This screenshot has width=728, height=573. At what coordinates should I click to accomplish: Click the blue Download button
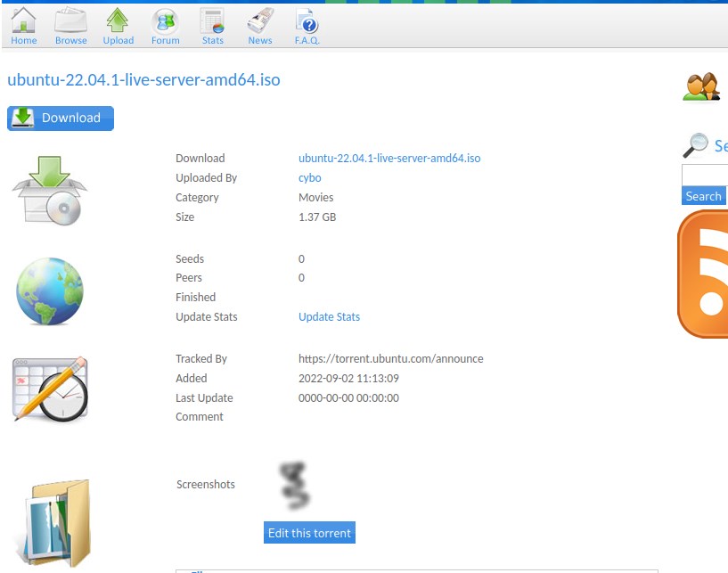[61, 118]
